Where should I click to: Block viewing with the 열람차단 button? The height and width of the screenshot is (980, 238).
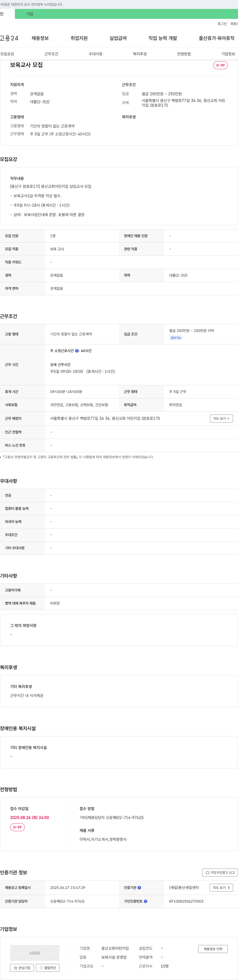coord(48,967)
